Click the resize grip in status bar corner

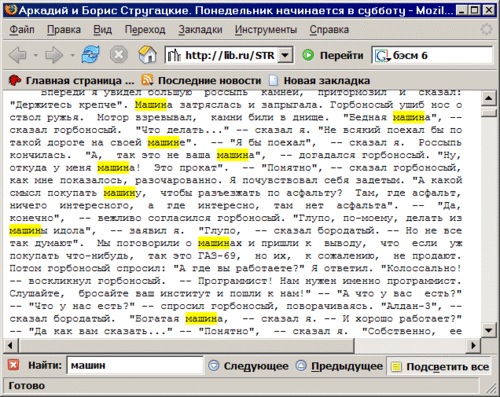click(x=490, y=388)
